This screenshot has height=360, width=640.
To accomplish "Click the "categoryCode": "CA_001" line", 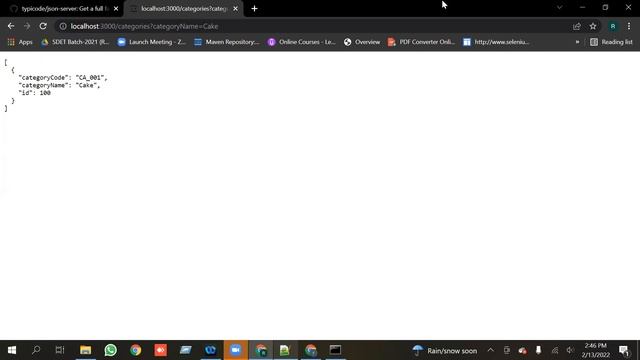I will [x=63, y=78].
